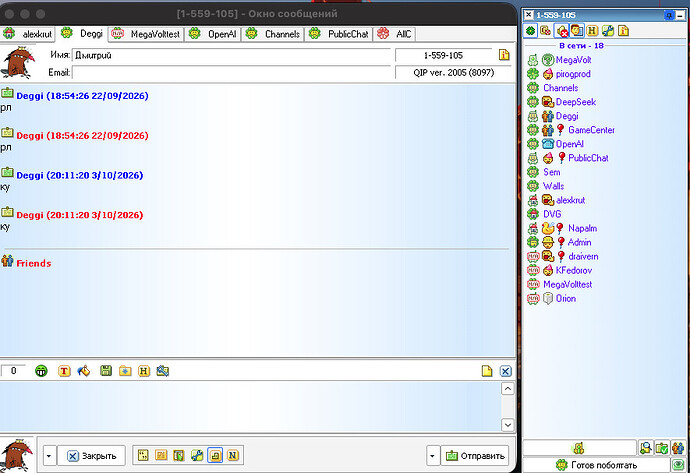Click the N icon in bottom toolbar
690x473 pixels.
(x=233, y=455)
